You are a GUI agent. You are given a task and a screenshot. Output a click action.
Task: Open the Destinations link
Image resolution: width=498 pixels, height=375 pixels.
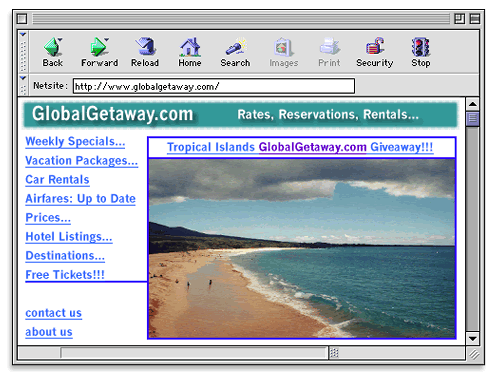pos(65,256)
